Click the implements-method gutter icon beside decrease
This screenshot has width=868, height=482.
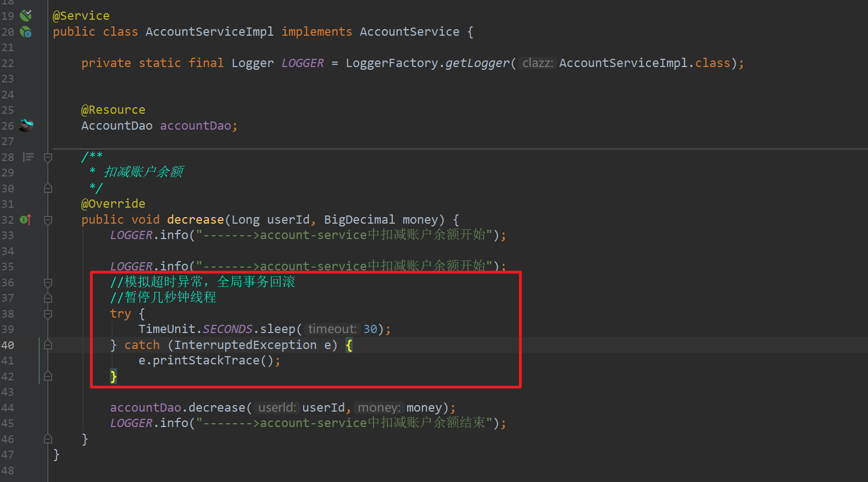click(x=26, y=220)
